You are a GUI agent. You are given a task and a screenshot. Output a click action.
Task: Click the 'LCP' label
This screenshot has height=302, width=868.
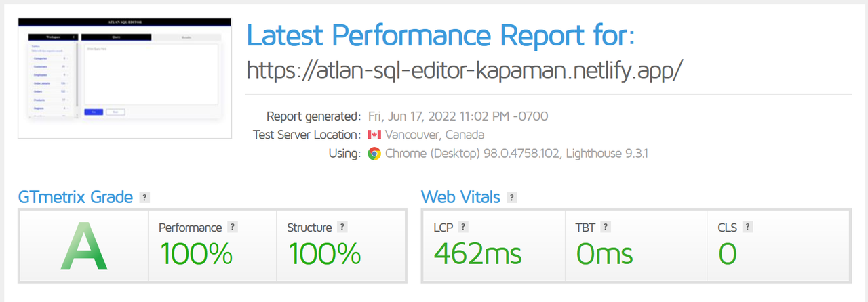[x=443, y=228]
